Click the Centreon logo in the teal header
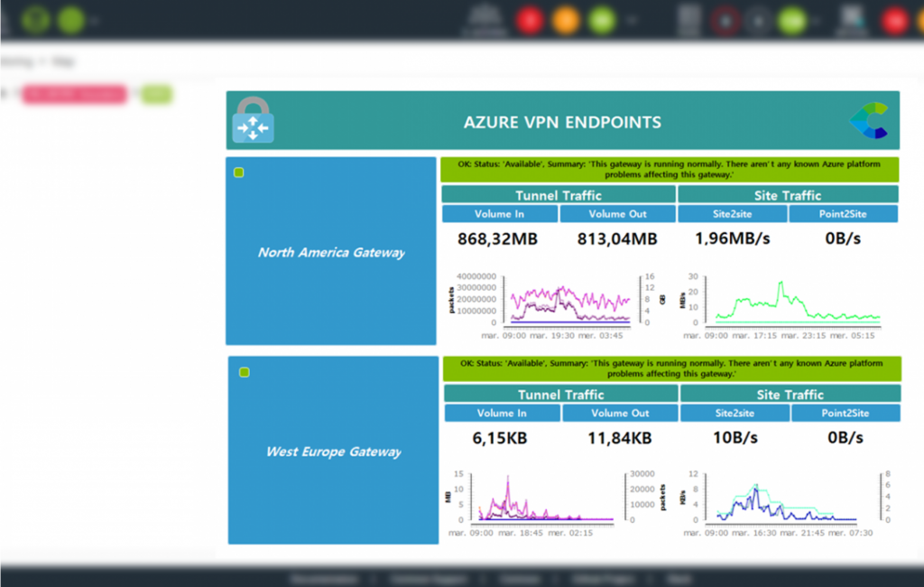 coord(869,120)
